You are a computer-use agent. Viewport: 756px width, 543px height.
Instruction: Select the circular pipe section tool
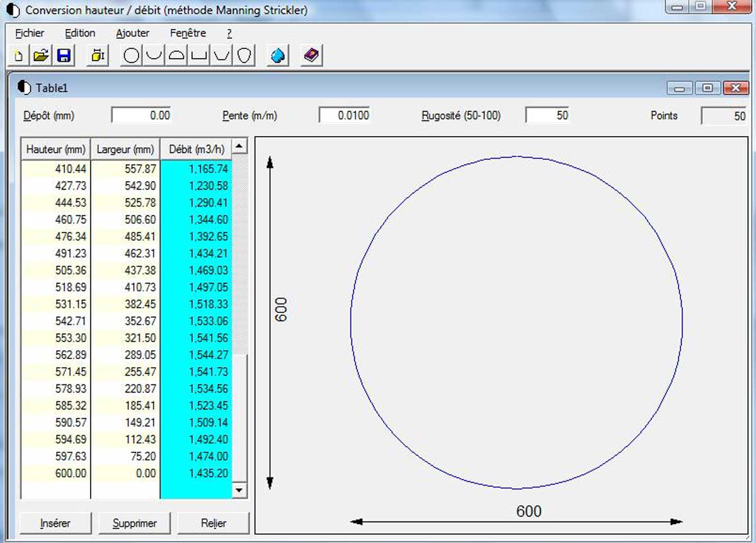130,55
